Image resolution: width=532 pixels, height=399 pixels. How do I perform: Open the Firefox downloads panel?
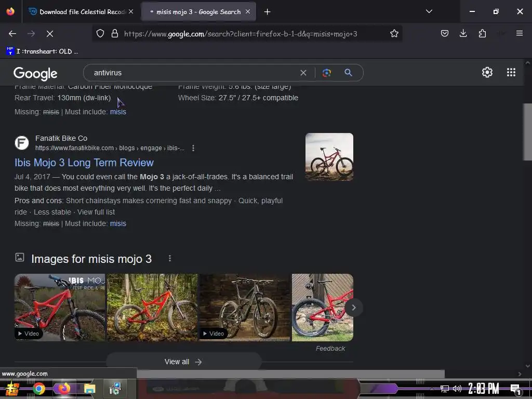click(463, 34)
